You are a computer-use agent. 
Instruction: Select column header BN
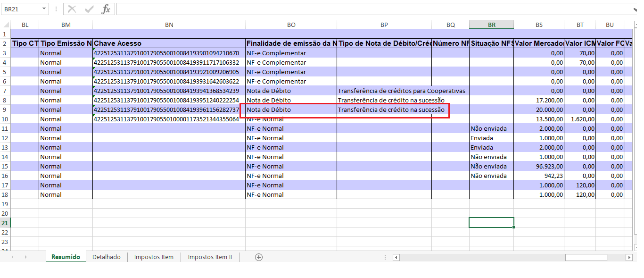(169, 25)
